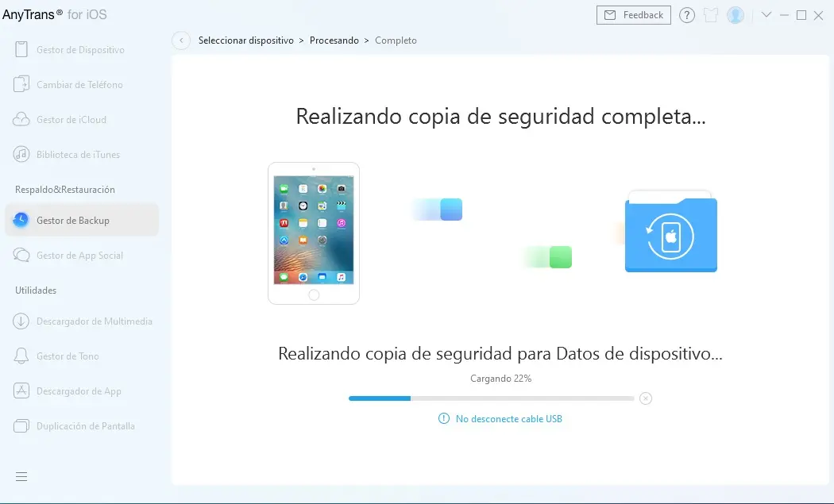Open Gestor de App Social chat icon

pos(21,256)
